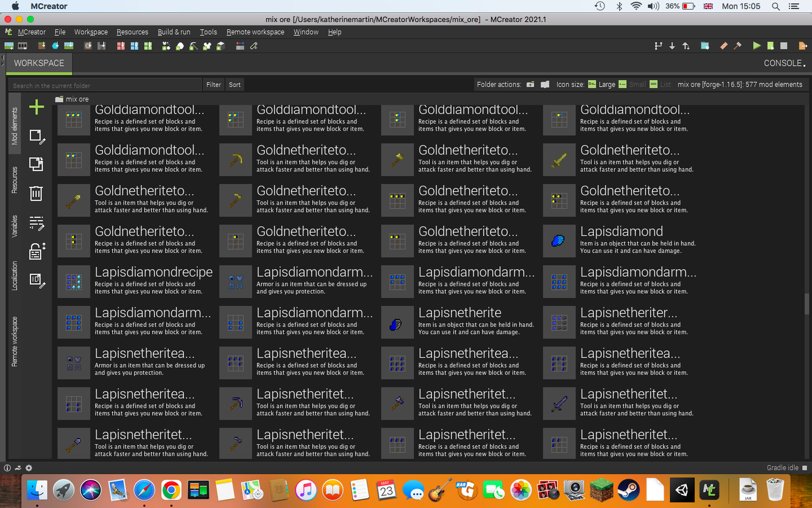Expand the Resources side panel tab

[14, 180]
